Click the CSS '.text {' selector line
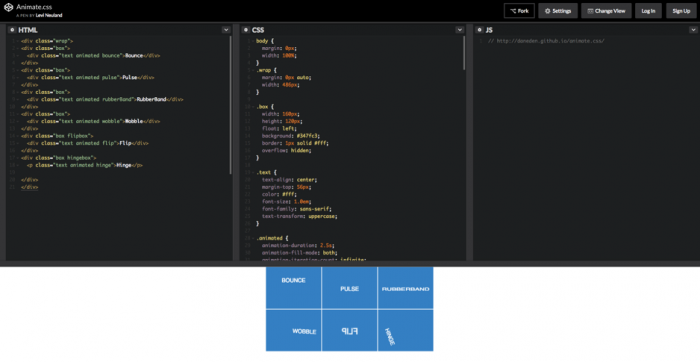The height and width of the screenshot is (362, 700). tap(267, 172)
